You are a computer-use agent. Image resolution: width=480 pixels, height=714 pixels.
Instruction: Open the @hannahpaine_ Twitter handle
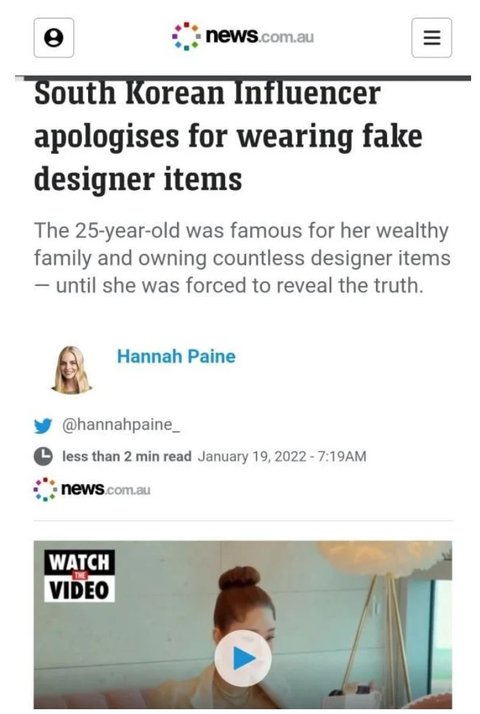pos(121,425)
